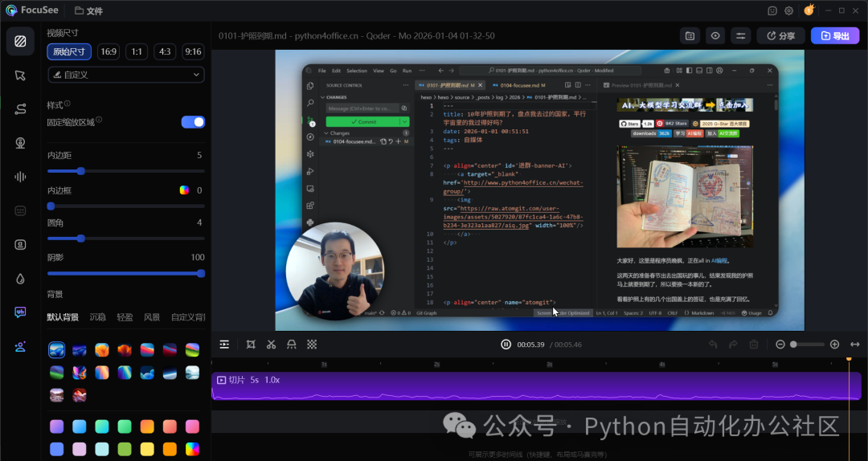Click the 圆角 corner radius slider

tap(126, 239)
